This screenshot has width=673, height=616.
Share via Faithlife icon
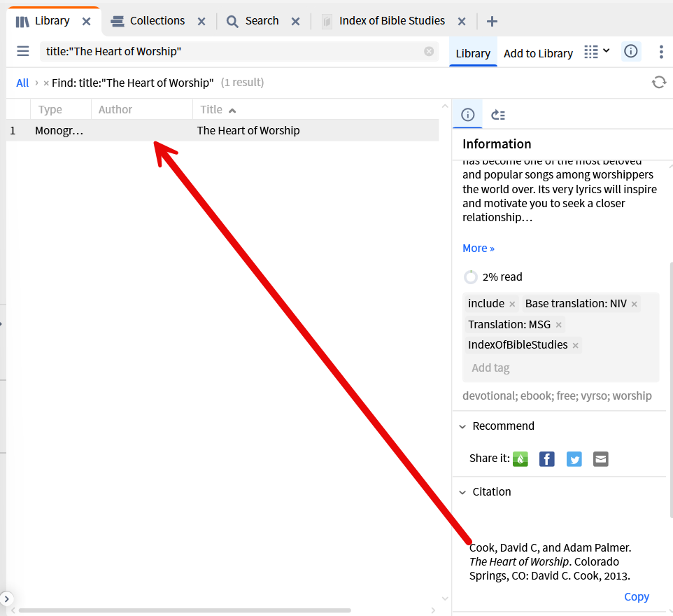520,458
